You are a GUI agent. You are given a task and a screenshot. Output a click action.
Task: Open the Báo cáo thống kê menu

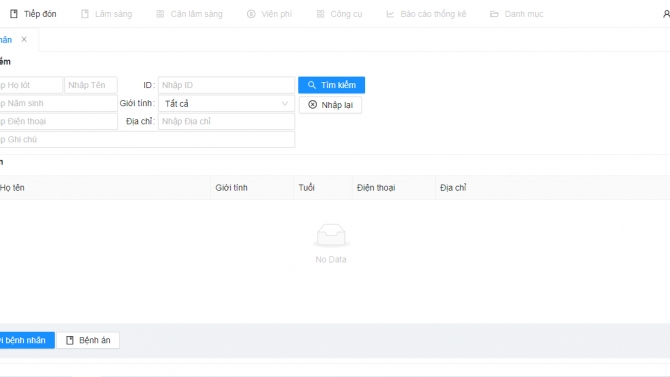coord(426,14)
